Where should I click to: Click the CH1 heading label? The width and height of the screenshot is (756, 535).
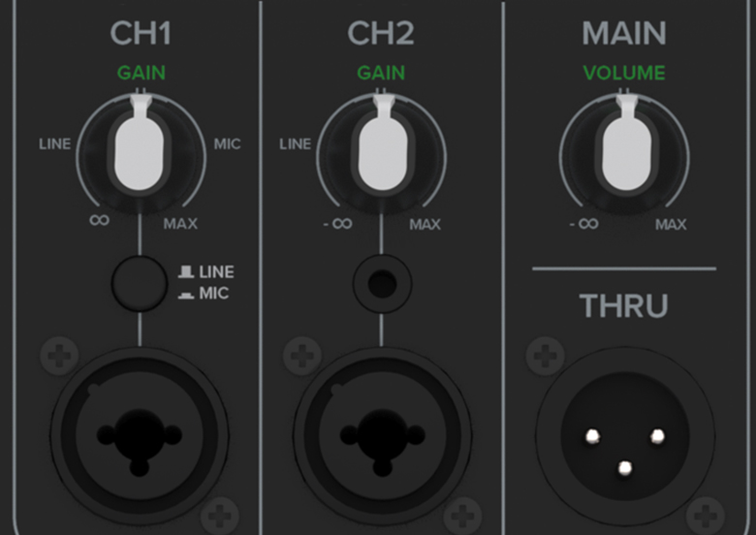click(x=141, y=34)
